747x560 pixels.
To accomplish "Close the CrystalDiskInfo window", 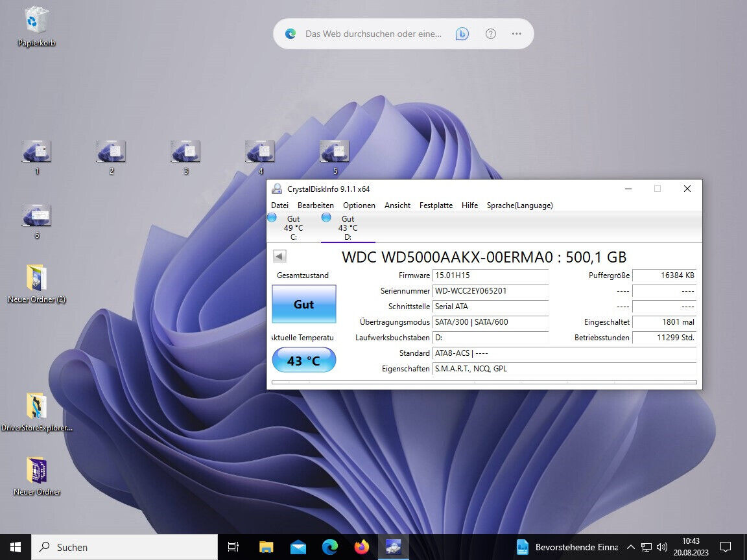I will coord(687,189).
